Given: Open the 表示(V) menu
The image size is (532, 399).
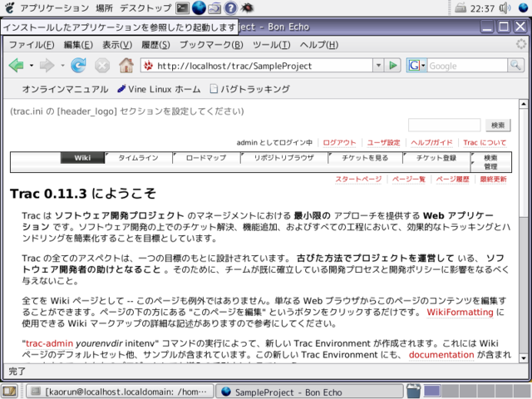Looking at the screenshot, I should click(x=117, y=45).
